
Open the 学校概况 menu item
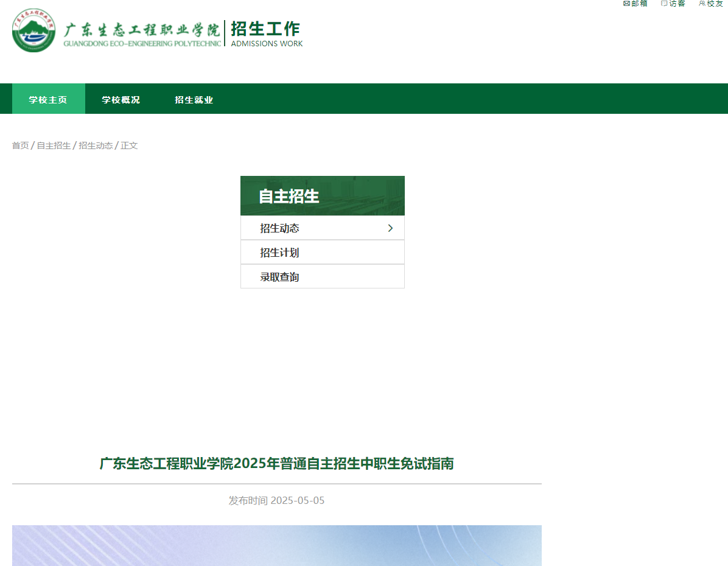(x=121, y=99)
